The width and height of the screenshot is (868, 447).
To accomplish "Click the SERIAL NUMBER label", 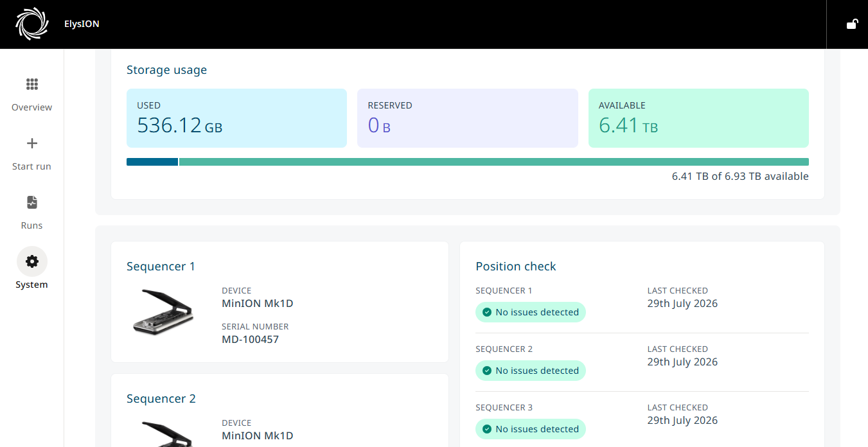I will pyautogui.click(x=255, y=327).
